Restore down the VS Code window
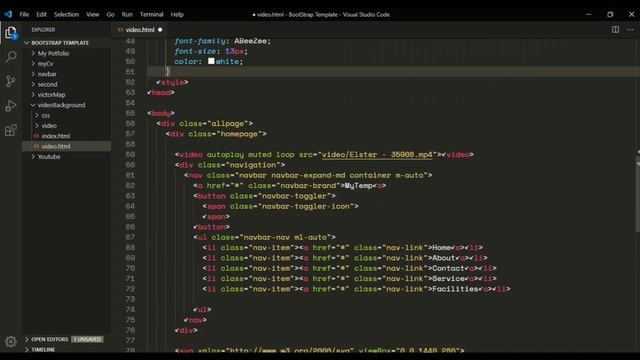Viewport: 640px width, 360px height. 610,14
